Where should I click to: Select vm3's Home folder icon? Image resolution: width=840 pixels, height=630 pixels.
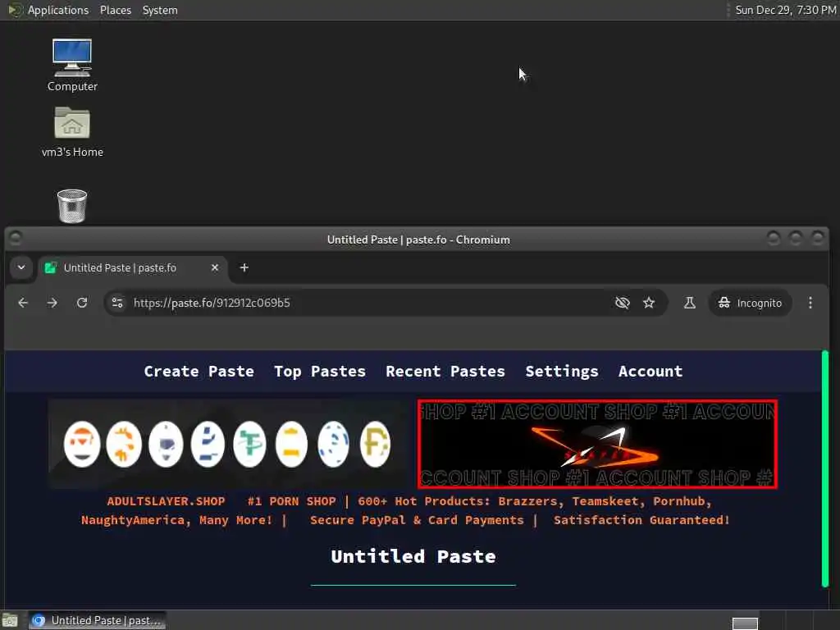click(x=72, y=132)
